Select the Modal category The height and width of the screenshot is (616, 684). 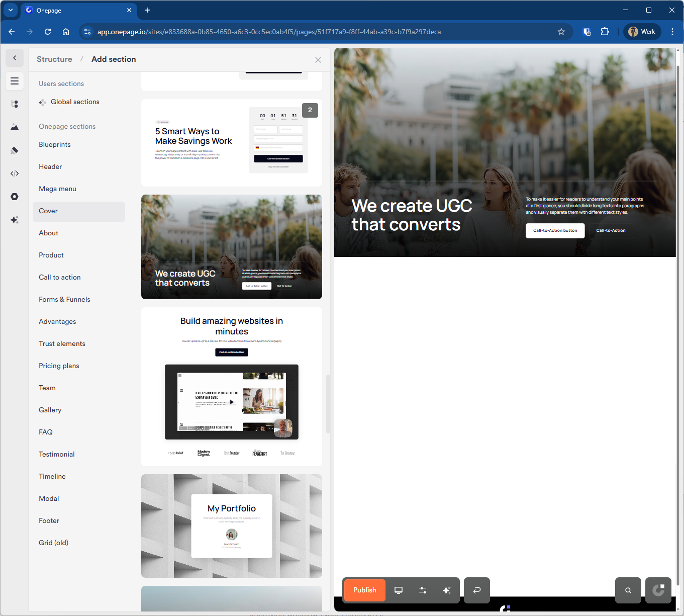(79, 499)
